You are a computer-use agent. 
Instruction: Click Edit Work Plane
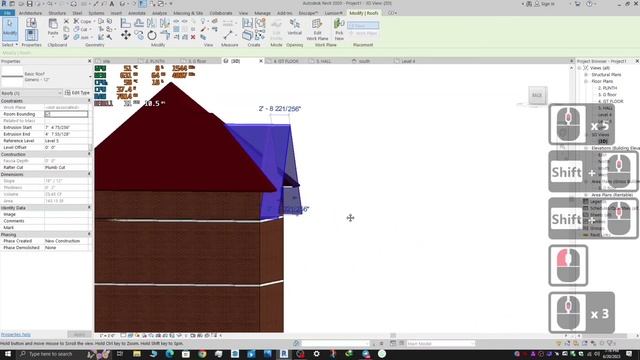(x=317, y=29)
